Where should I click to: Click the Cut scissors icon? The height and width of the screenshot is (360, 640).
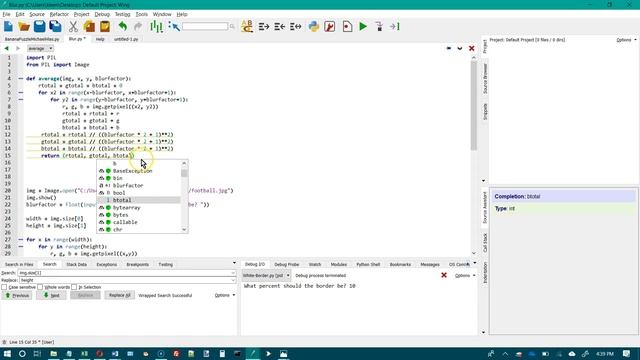coord(73,27)
